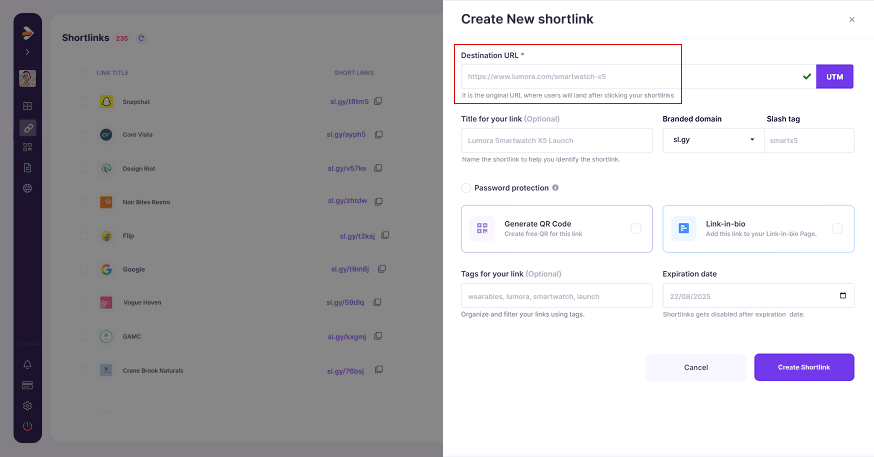Copy the sl.gy/t8tm5 shortlink
Viewport: 874px width, 457px height.
pyautogui.click(x=378, y=101)
